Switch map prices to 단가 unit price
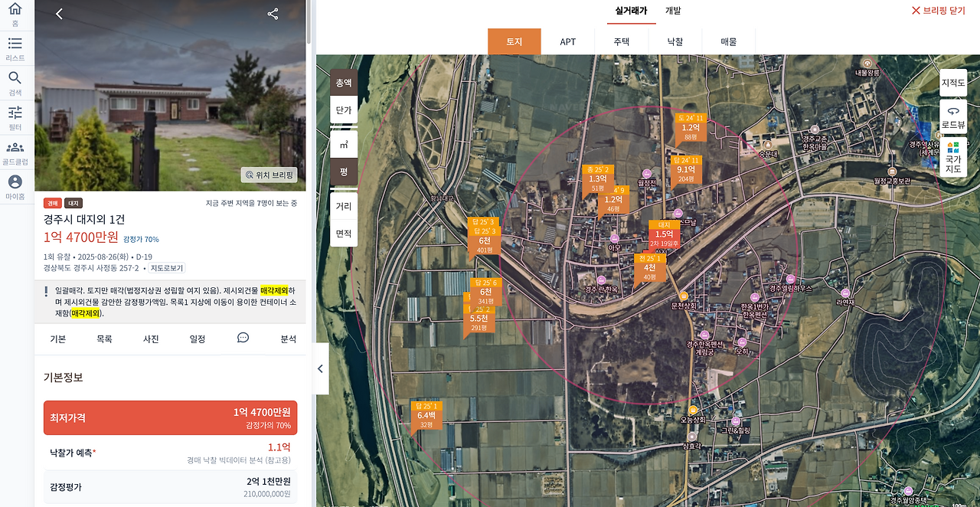Viewport: 980px width, 507px height. 344,110
